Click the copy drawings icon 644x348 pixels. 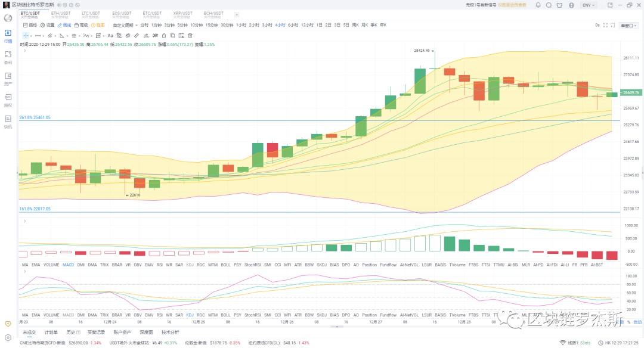coord(172,36)
